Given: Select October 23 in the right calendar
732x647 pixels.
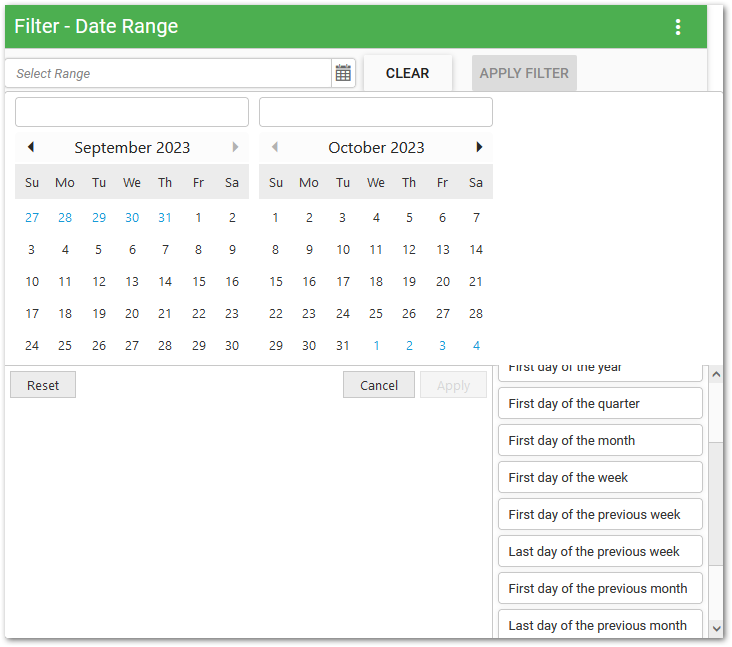Looking at the screenshot, I should click(309, 314).
